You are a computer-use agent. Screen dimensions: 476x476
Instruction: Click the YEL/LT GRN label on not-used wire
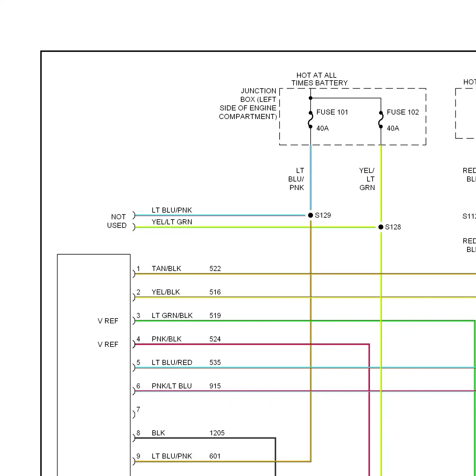point(172,222)
